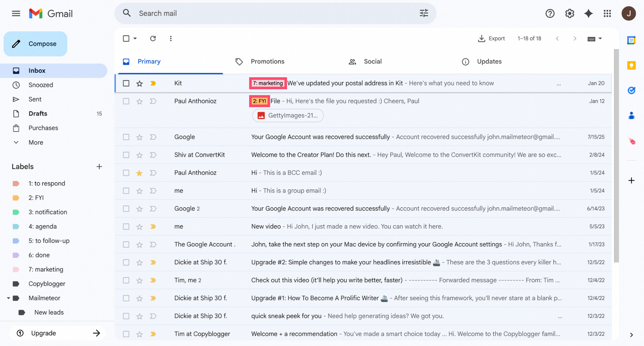Open the Compose button's pencil icon
This screenshot has height=346, width=644.
[x=16, y=43]
